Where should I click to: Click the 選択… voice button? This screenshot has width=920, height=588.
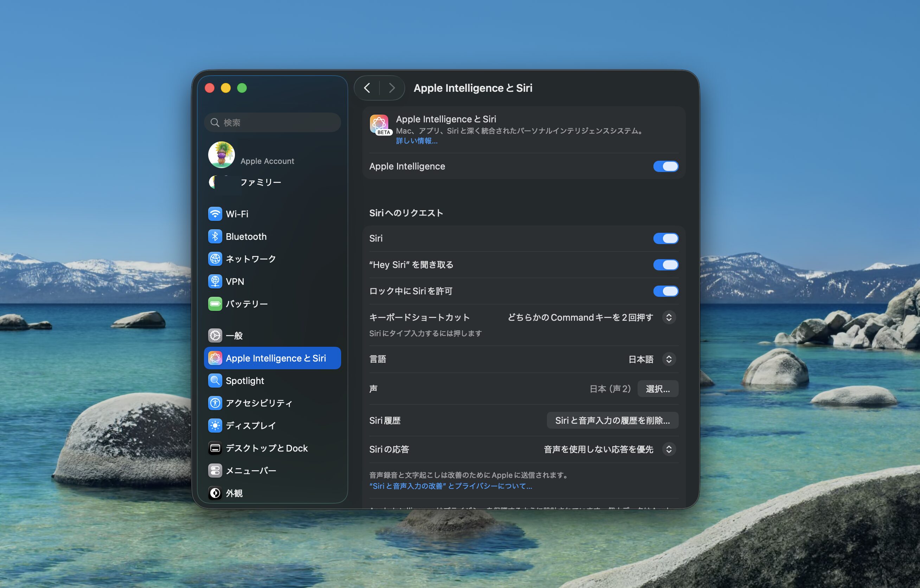pos(658,389)
